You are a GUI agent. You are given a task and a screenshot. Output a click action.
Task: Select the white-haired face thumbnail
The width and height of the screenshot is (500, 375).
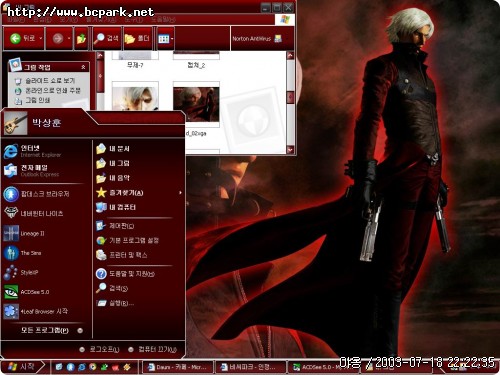tap(135, 97)
